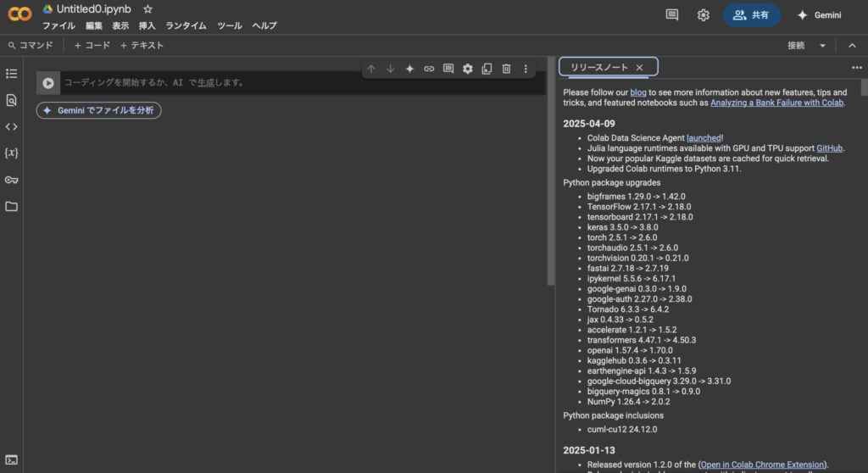Open variables {x} sidebar icon
The image size is (868, 473).
coord(11,153)
